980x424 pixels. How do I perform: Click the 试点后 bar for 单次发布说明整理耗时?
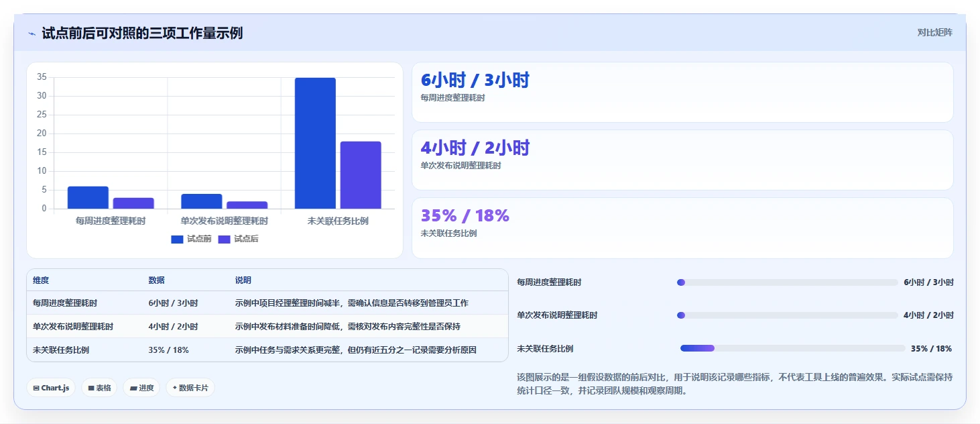click(247, 205)
